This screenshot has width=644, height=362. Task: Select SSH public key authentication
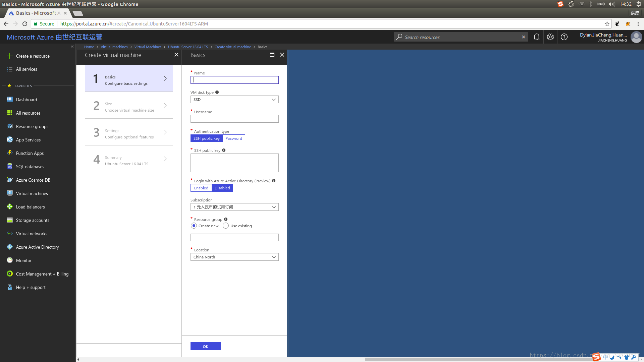point(207,138)
